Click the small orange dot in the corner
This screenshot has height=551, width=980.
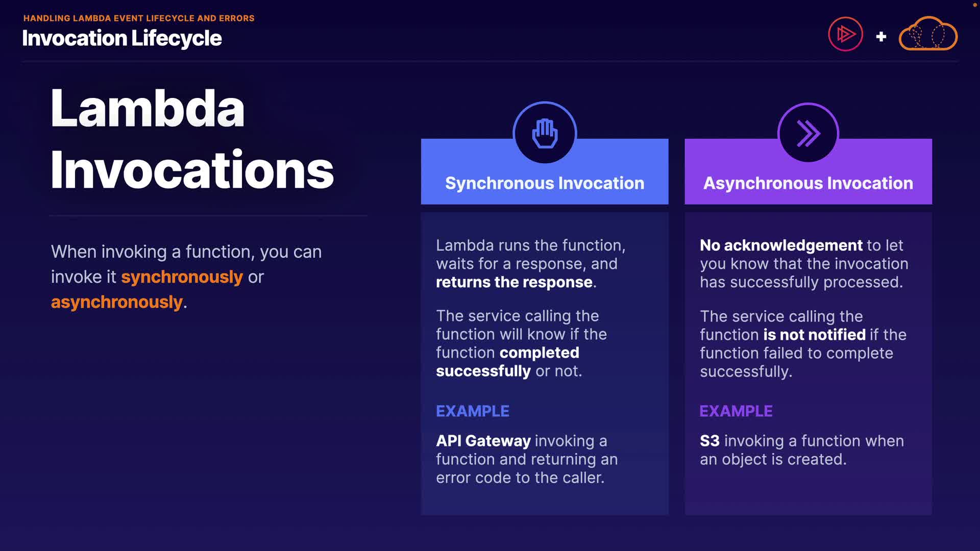pyautogui.click(x=974, y=5)
